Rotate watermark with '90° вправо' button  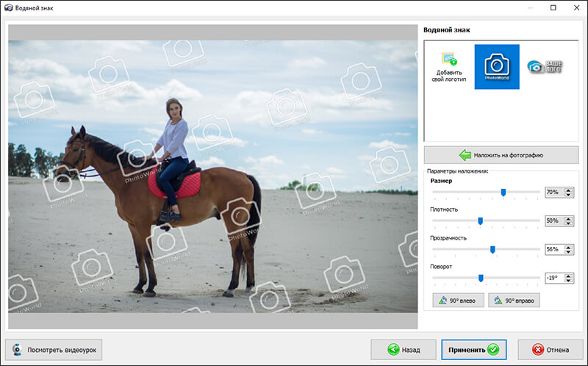[x=514, y=301]
